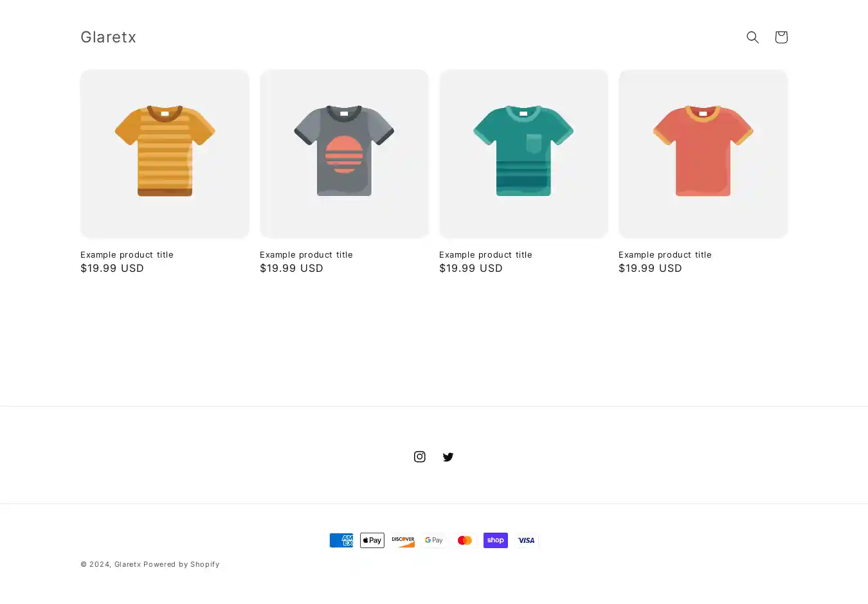Go to Glaretx store home logo
Viewport: 868px width, 604px height.
pos(108,37)
